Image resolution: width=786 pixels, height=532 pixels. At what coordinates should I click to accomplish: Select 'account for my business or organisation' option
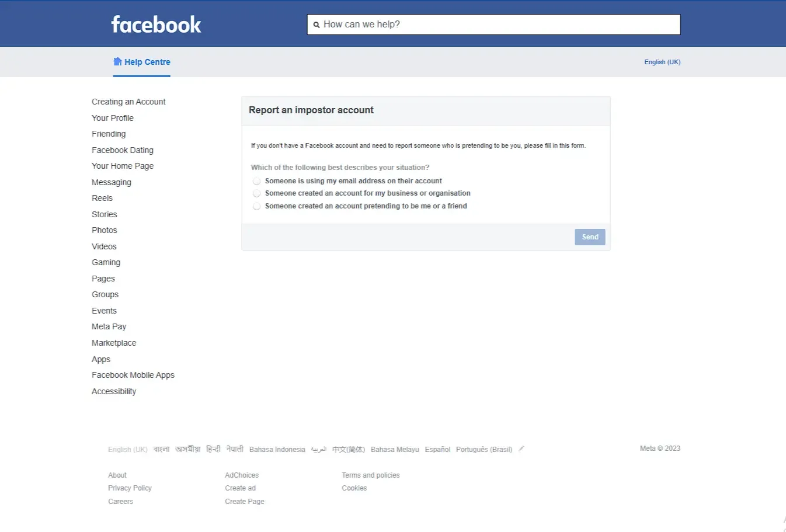pos(256,193)
